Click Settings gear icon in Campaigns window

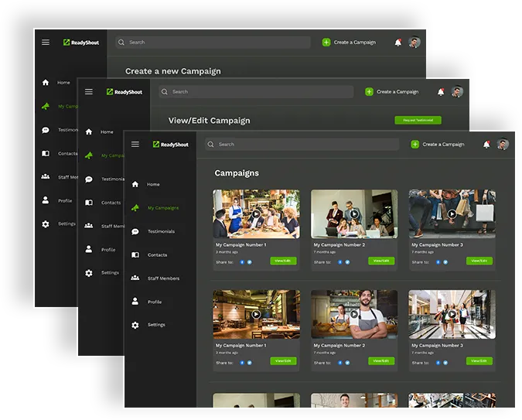coord(135,325)
